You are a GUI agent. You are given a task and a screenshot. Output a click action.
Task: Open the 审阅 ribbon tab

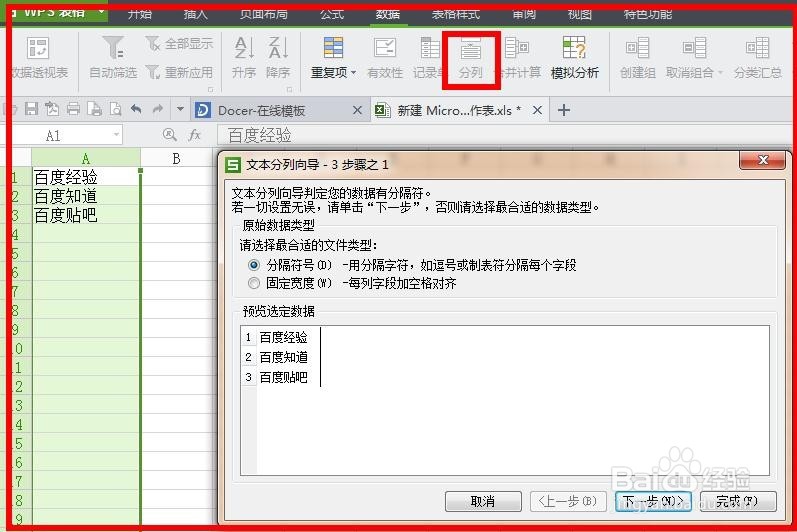click(x=524, y=14)
